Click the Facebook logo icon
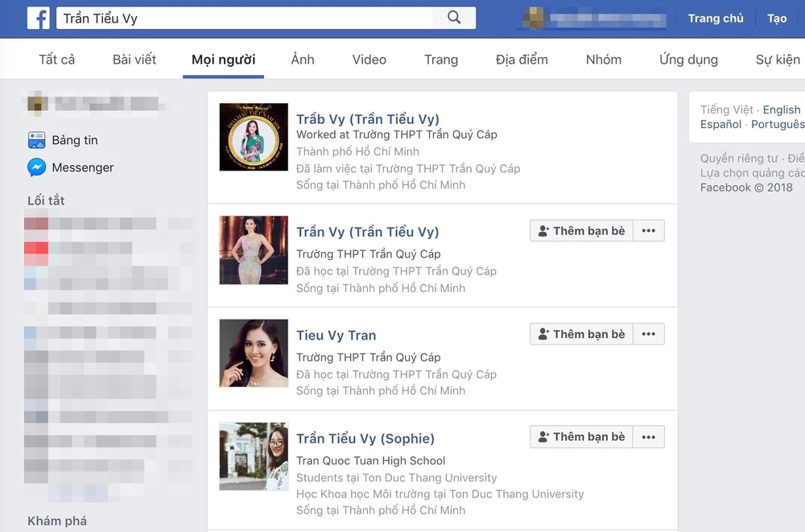Image resolution: width=805 pixels, height=532 pixels. (x=38, y=18)
